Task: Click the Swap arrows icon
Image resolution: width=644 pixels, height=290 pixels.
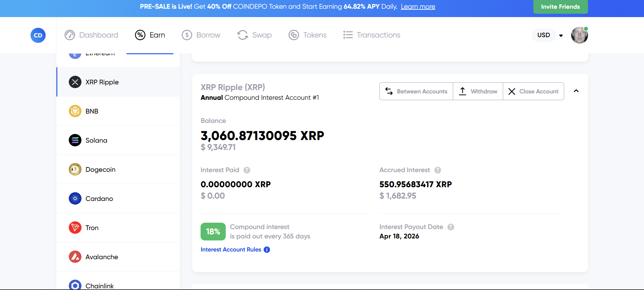Action: [x=243, y=35]
